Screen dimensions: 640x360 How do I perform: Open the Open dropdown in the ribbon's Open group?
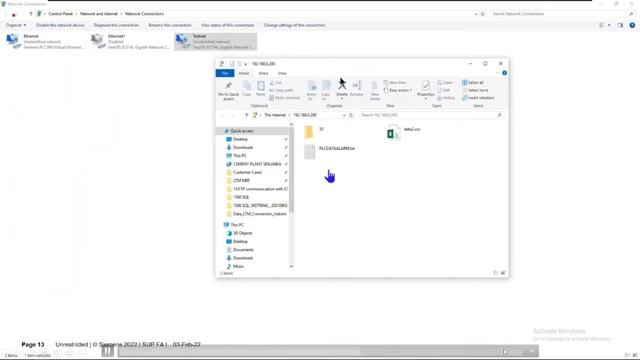tap(446, 83)
